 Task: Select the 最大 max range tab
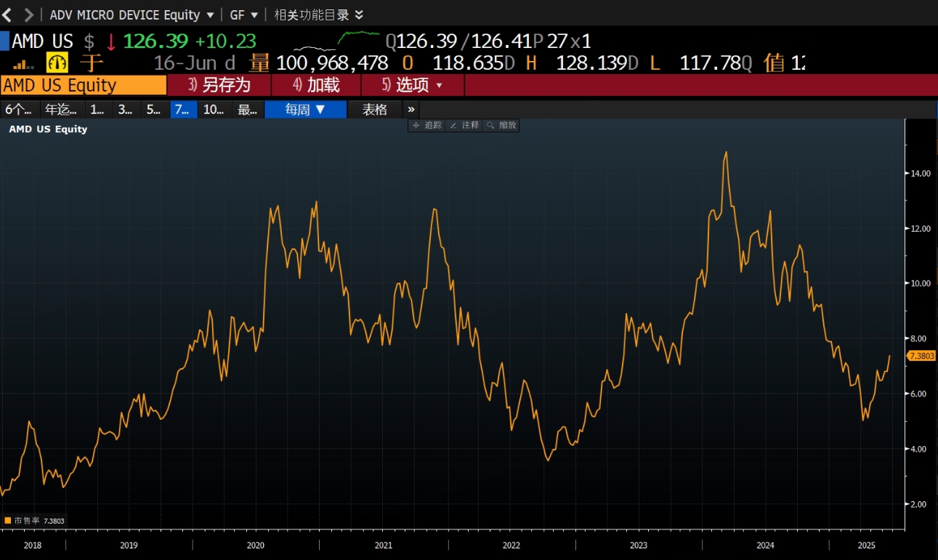248,110
